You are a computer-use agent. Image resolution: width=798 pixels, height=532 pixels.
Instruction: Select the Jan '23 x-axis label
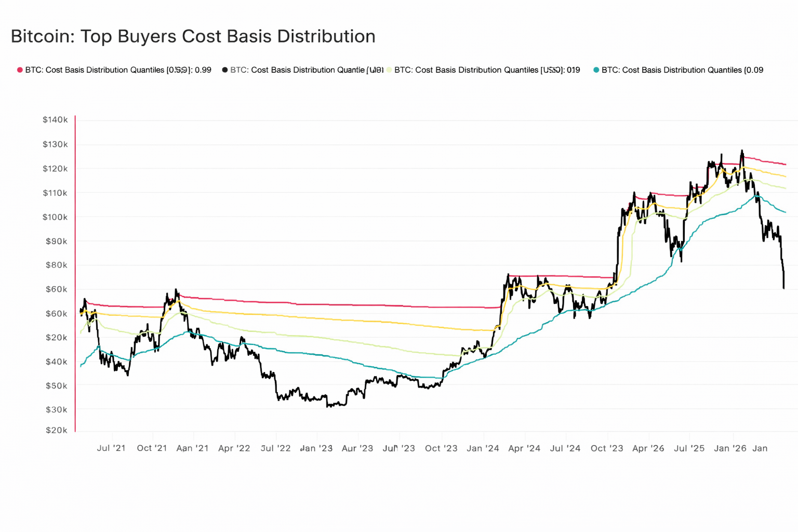click(x=316, y=448)
